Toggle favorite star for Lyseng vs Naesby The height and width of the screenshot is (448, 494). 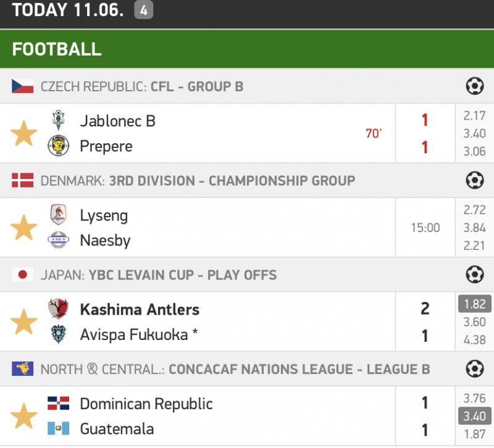24,228
